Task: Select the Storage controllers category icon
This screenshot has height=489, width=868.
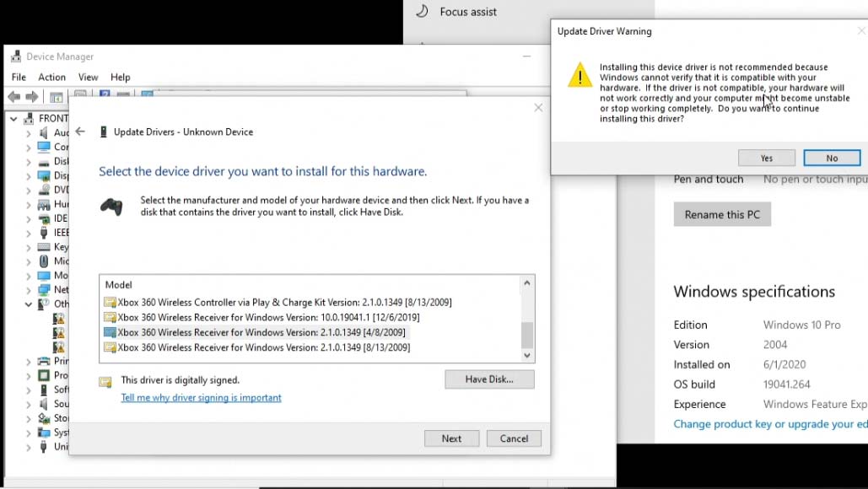Action: tap(44, 418)
